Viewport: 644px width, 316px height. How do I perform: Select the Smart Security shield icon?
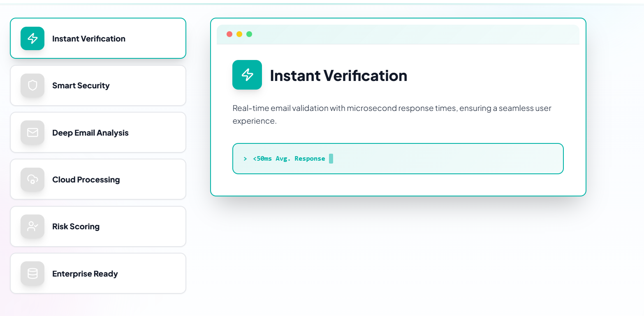32,85
